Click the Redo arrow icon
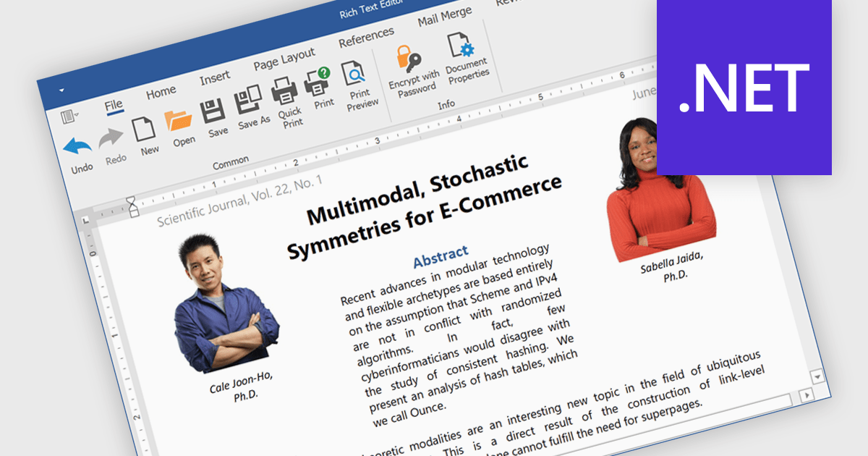 [111, 138]
